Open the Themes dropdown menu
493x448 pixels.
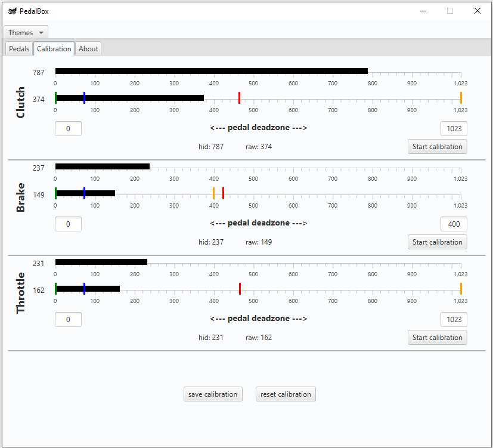pyautogui.click(x=26, y=32)
